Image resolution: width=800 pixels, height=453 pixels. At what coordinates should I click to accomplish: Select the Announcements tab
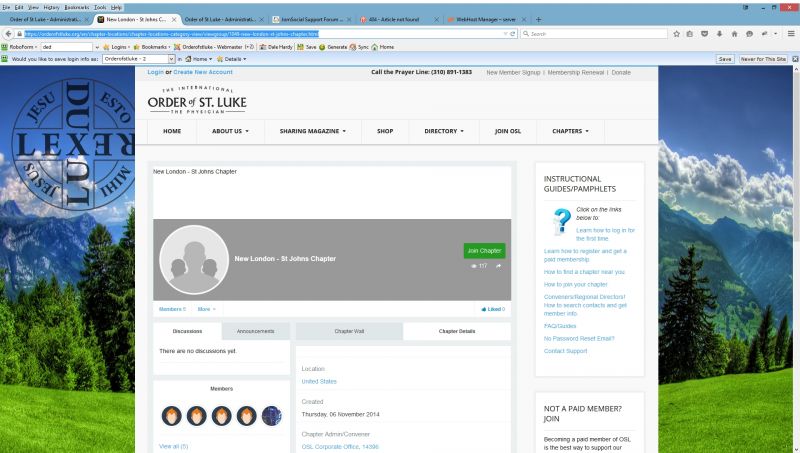256,332
